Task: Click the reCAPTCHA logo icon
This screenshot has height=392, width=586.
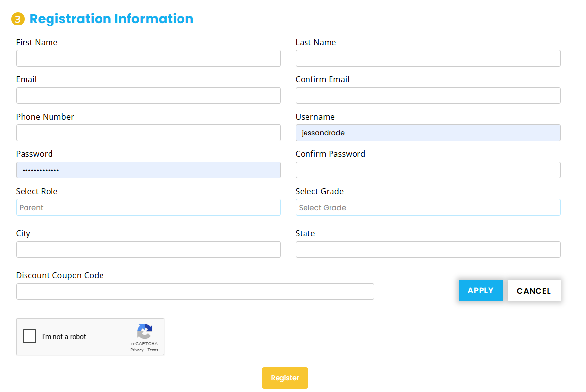Action: point(145,331)
